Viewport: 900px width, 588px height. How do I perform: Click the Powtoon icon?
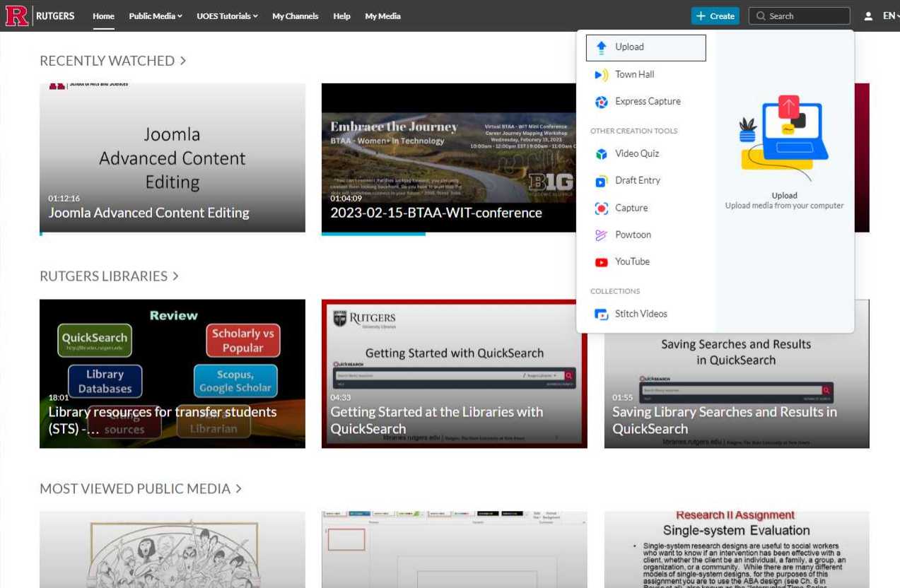(x=602, y=235)
